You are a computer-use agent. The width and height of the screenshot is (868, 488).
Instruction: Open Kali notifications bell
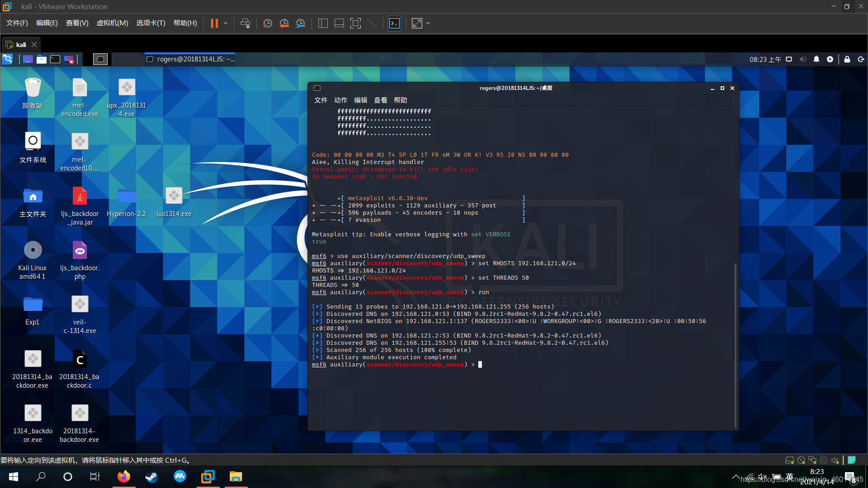point(816,59)
